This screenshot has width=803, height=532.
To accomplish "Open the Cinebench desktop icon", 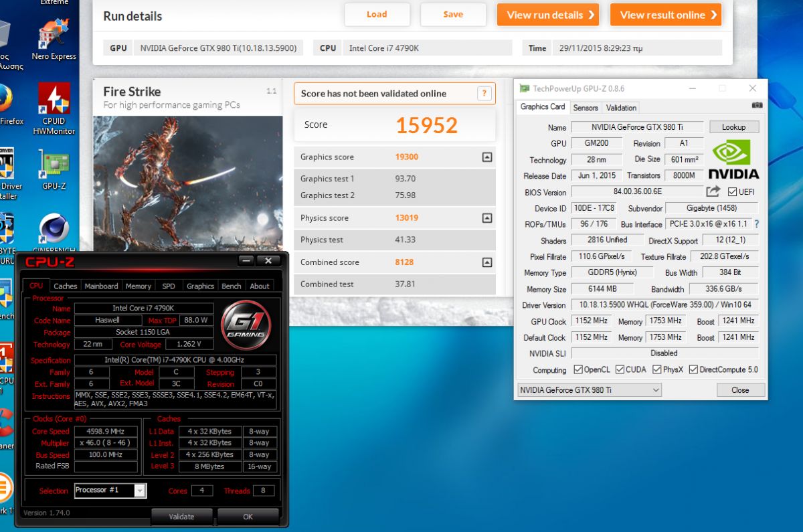I will pos(54,231).
